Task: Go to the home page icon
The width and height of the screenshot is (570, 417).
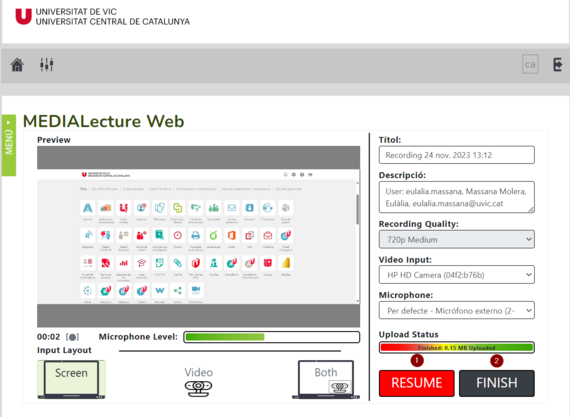Action: [x=17, y=65]
